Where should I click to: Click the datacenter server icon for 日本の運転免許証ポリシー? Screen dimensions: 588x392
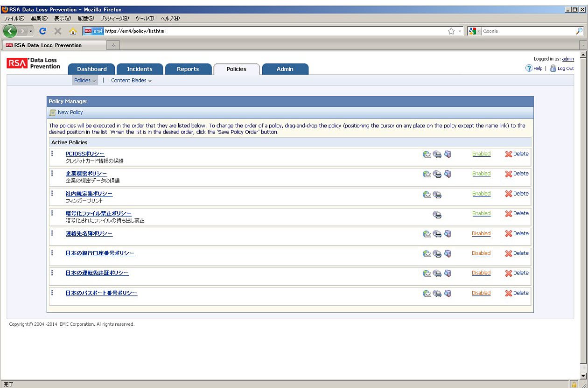pos(448,274)
